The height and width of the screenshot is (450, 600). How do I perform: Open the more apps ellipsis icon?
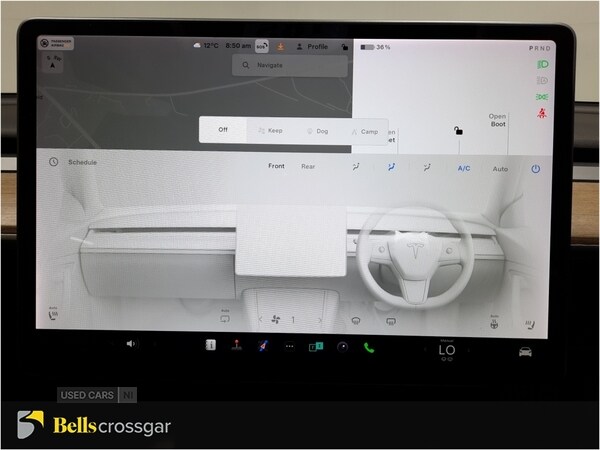coord(290,346)
